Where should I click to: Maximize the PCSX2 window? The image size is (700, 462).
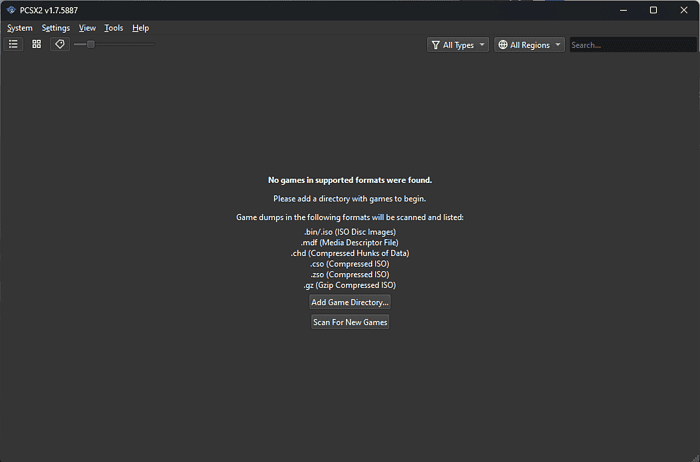click(x=653, y=10)
